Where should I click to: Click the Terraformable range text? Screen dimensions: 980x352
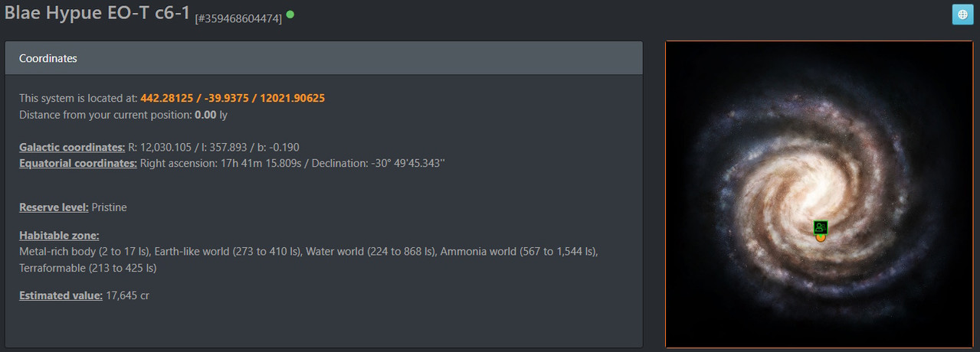(88, 268)
